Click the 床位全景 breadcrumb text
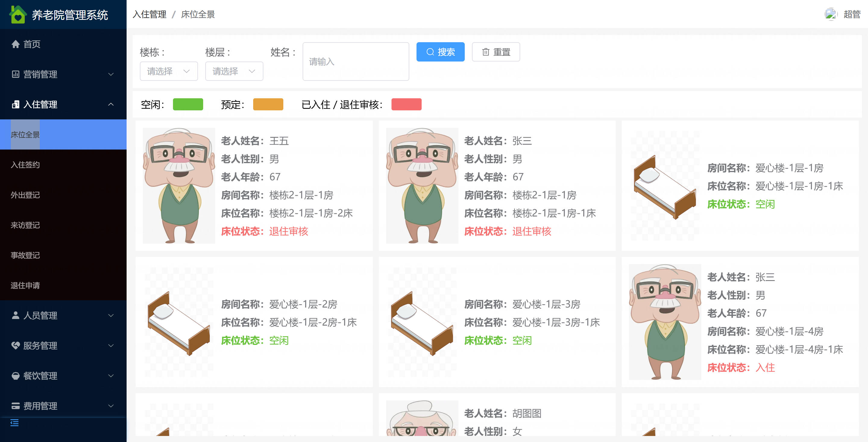Image resolution: width=868 pixels, height=442 pixels. (198, 14)
